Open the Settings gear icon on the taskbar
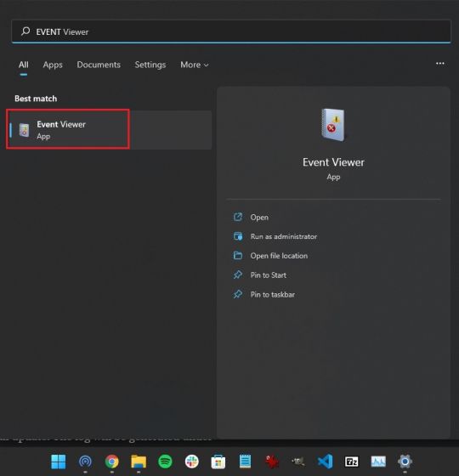Image resolution: width=459 pixels, height=476 pixels. pos(405,462)
